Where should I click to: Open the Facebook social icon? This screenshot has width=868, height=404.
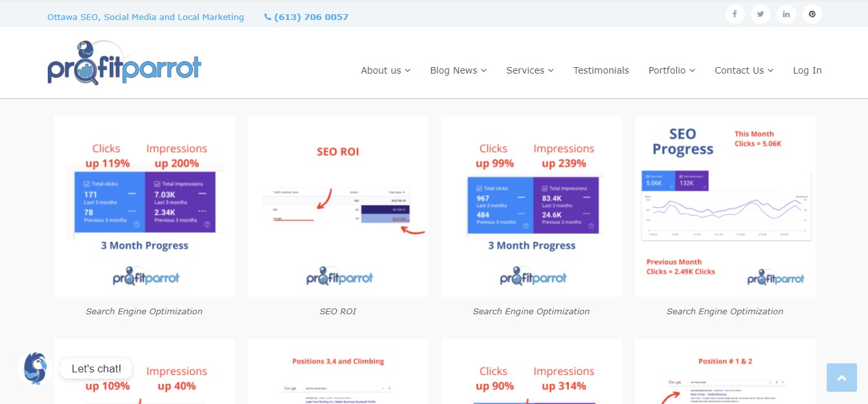pos(734,14)
